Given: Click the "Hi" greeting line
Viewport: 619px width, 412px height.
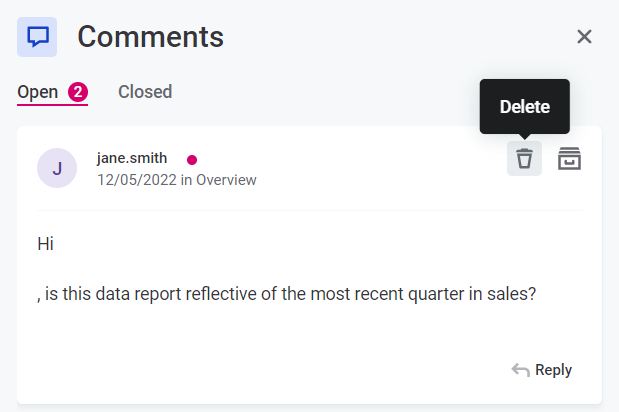Looking at the screenshot, I should tap(45, 243).
